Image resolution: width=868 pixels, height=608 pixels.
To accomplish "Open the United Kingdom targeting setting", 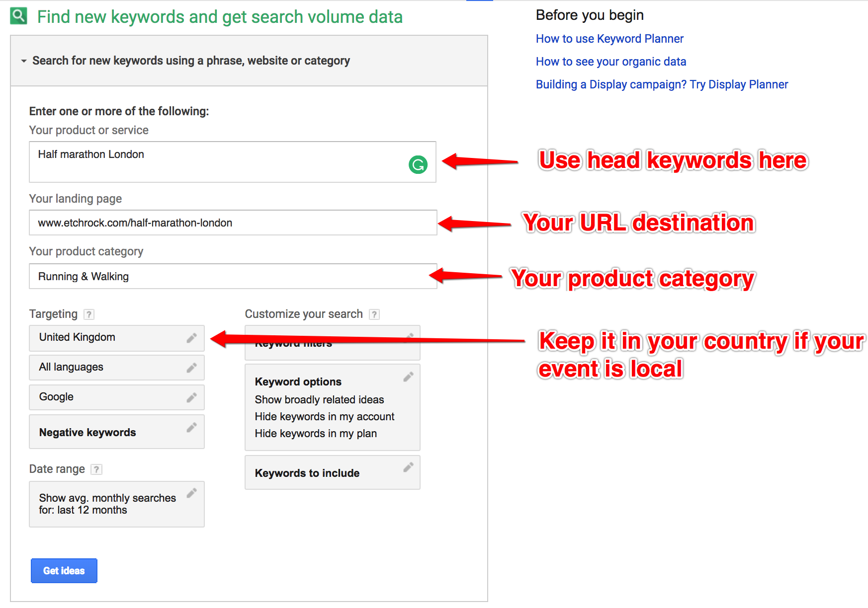I will click(117, 338).
